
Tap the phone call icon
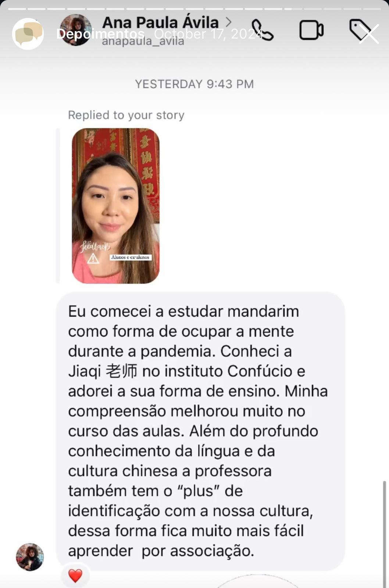point(263,30)
